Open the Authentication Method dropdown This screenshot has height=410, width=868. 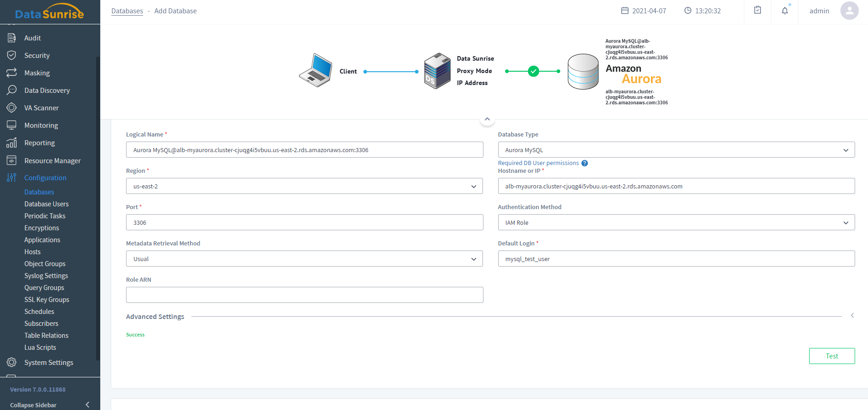(x=676, y=222)
